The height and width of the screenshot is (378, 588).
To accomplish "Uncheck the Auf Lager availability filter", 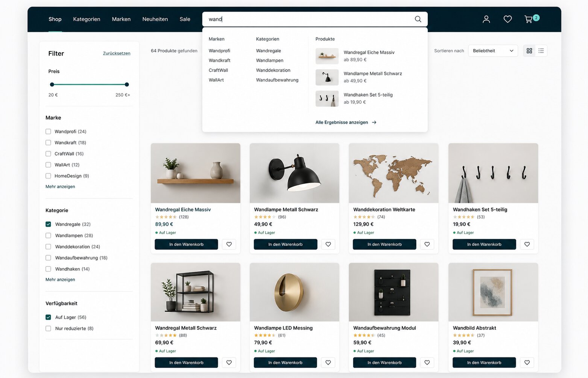I will [48, 317].
